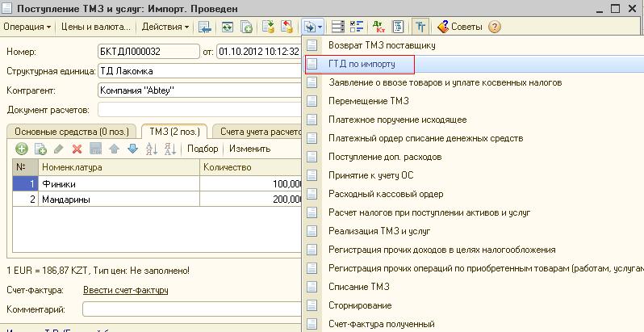
Task: Click the Copy row icon
Action: [x=40, y=149]
